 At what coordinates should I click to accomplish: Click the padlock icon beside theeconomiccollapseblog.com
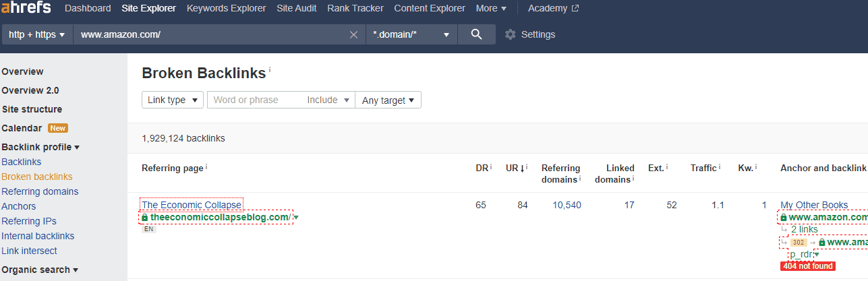point(144,218)
